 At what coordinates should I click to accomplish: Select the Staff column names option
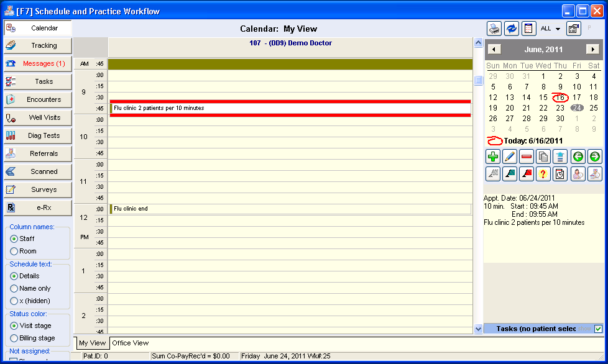tap(14, 239)
